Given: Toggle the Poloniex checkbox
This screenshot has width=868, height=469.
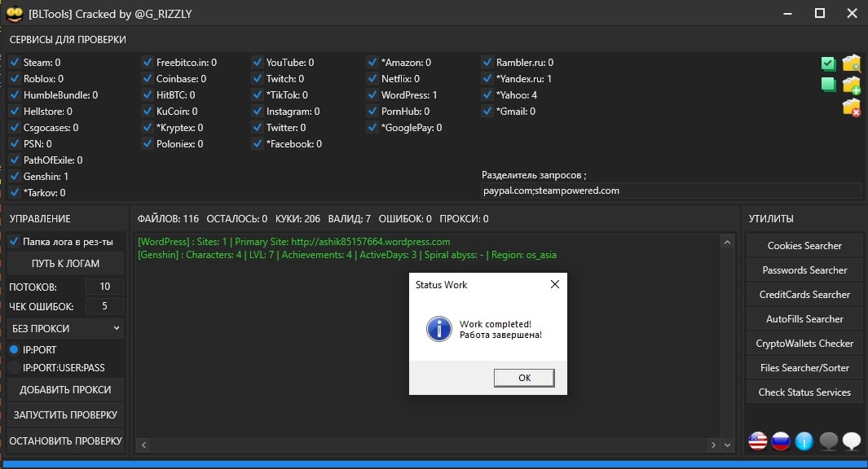Looking at the screenshot, I should (148, 144).
